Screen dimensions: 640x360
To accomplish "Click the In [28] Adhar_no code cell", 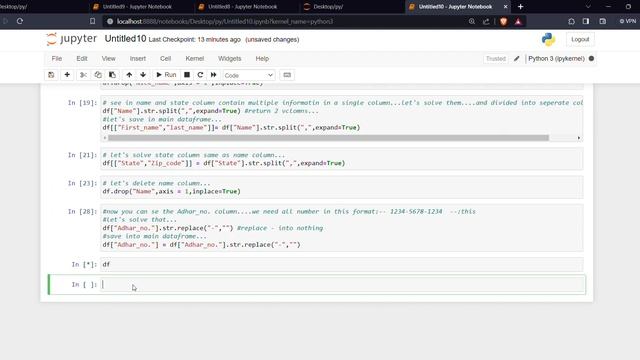I will (x=342, y=228).
